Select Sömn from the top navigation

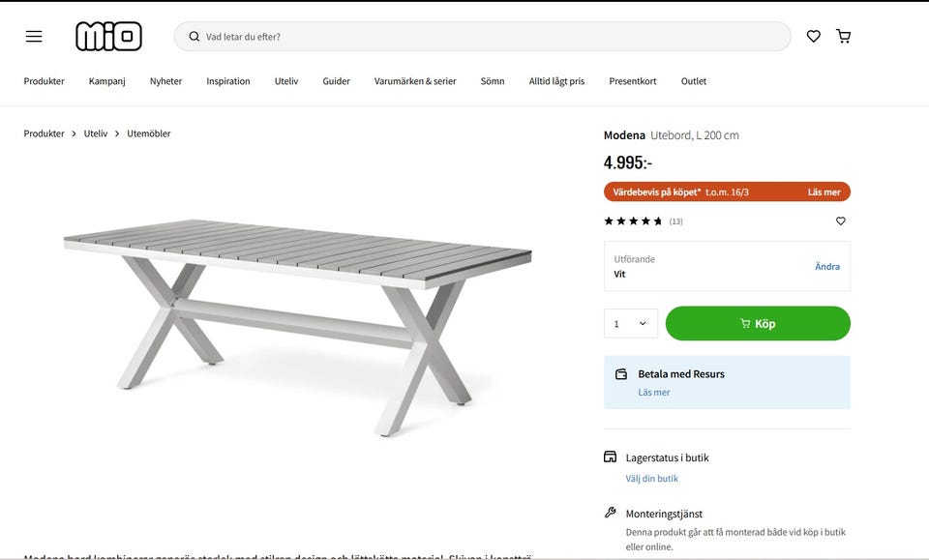[x=492, y=81]
